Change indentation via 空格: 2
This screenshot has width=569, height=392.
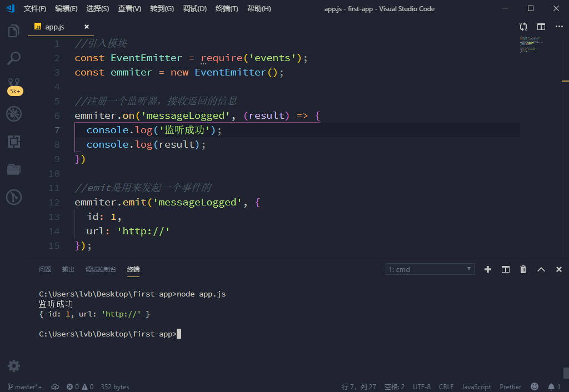click(395, 387)
